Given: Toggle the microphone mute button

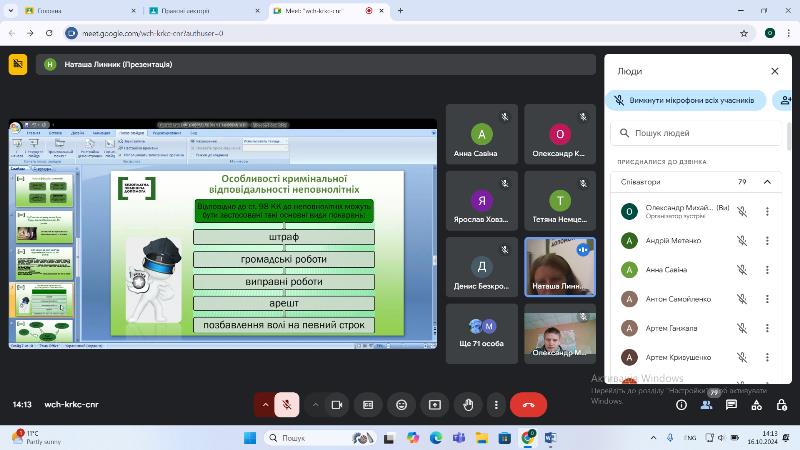Looking at the screenshot, I should 286,405.
